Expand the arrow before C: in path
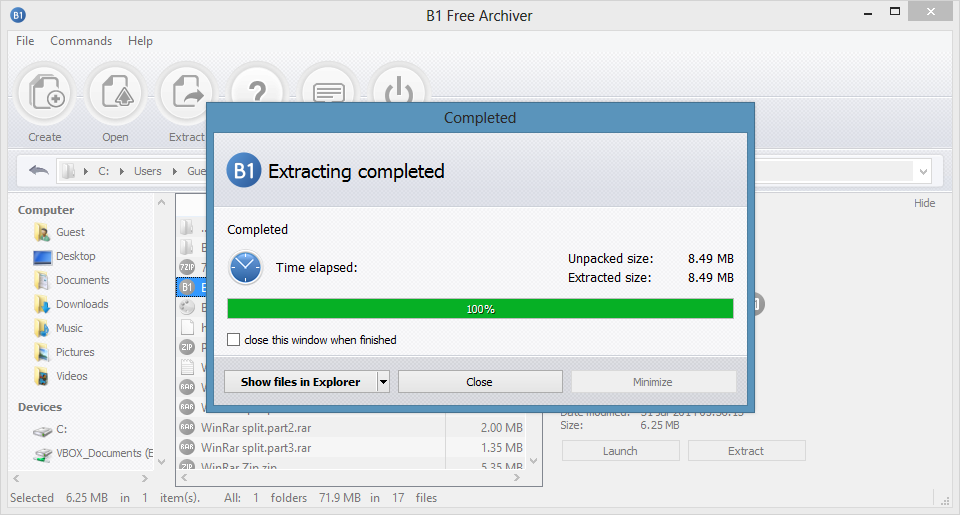This screenshot has height=515, width=960. click(x=86, y=171)
